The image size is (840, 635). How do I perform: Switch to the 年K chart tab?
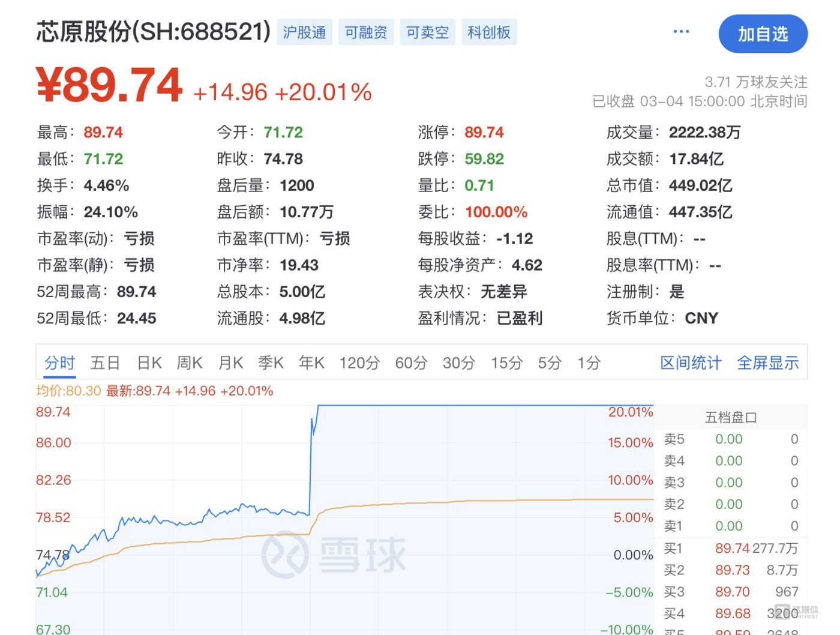pyautogui.click(x=312, y=363)
